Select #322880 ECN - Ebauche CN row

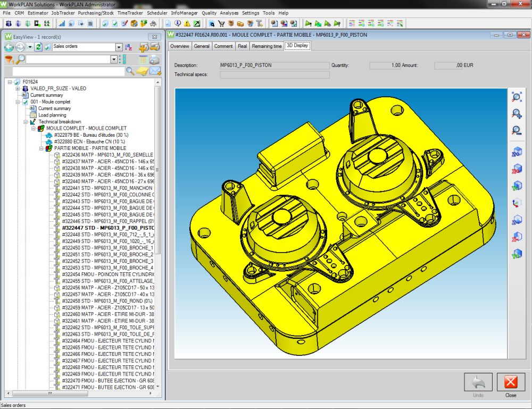click(89, 142)
